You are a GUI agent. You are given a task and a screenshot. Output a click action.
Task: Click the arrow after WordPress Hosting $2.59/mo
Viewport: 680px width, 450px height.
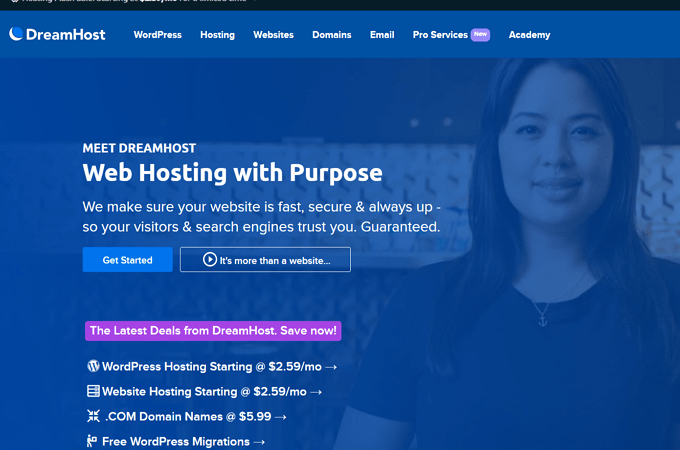tap(331, 368)
